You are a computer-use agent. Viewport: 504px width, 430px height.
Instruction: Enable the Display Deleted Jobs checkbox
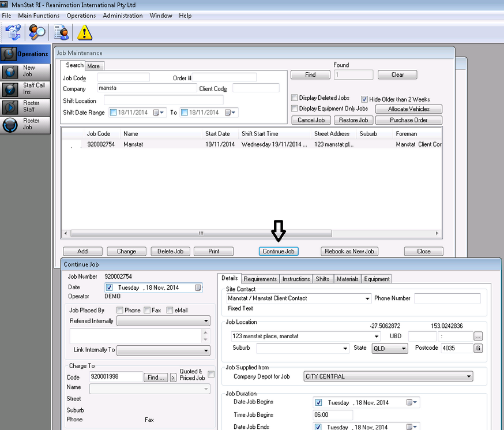tap(295, 98)
